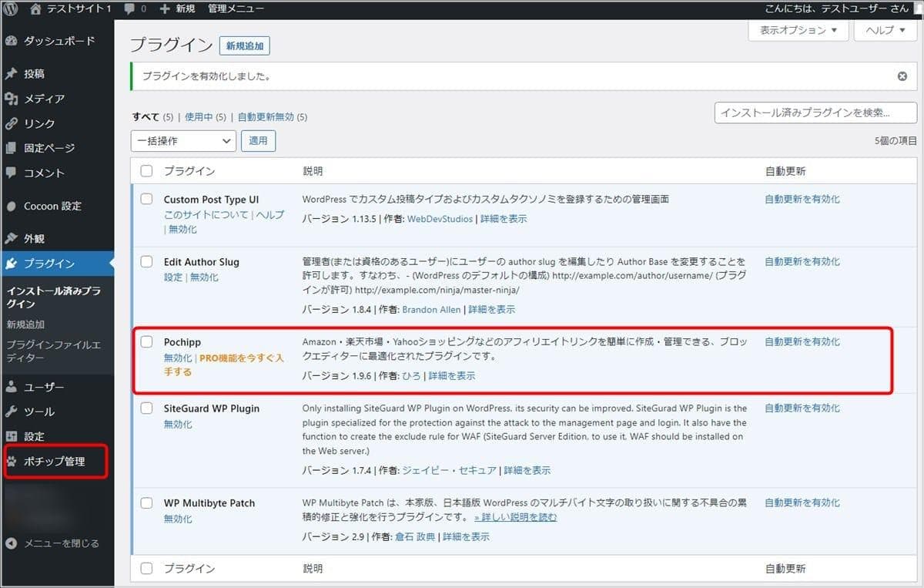Open このサイトについて under Custom Post Type UI
Viewport: 924px width, 588px height.
[x=206, y=215]
